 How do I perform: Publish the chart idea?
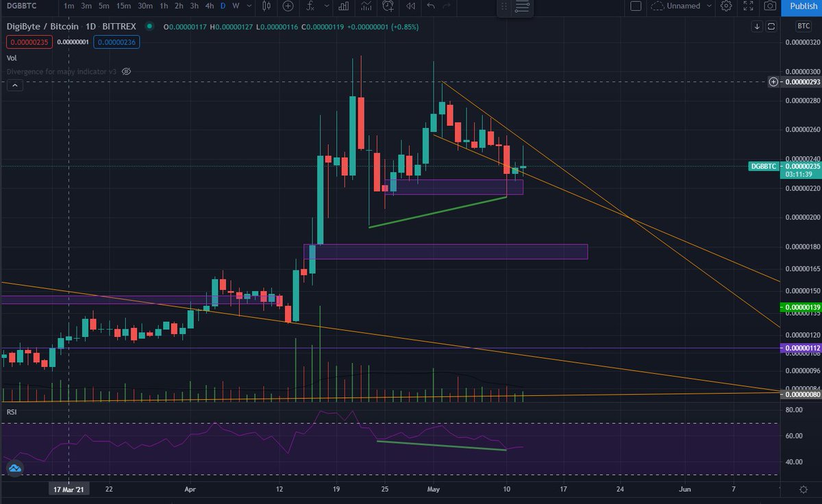coord(803,6)
